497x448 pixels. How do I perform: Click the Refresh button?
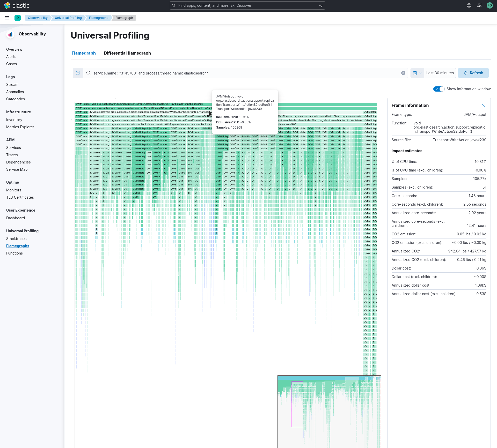(473, 73)
